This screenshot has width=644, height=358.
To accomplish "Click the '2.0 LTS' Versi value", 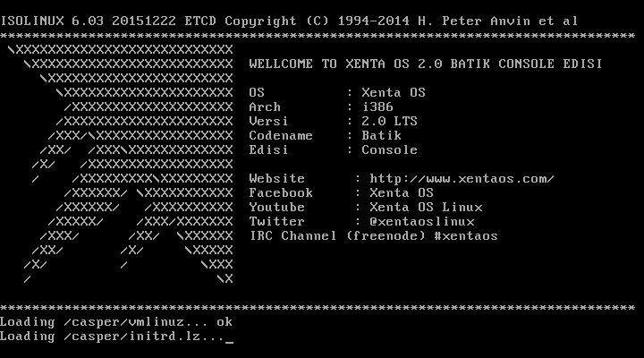I will point(389,121).
